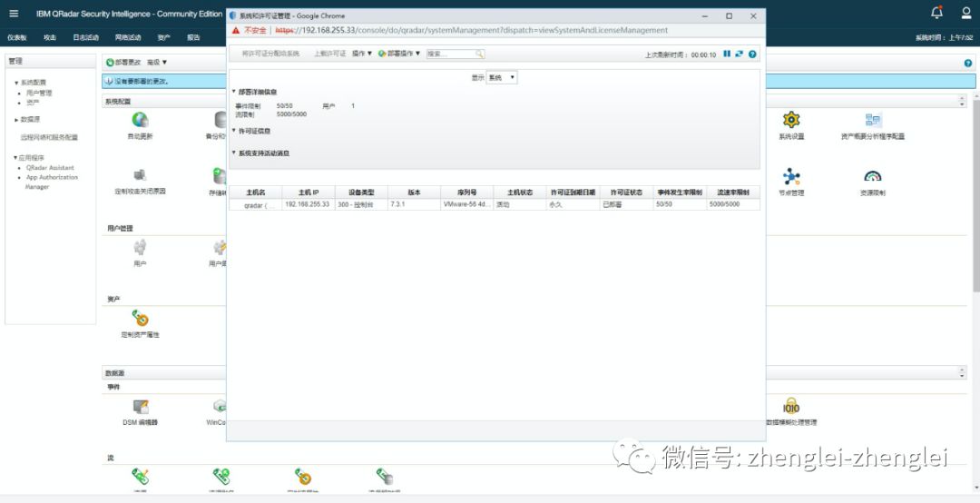Collapse 数据源 section panel arrows
The width and height of the screenshot is (980, 503).
962,373
